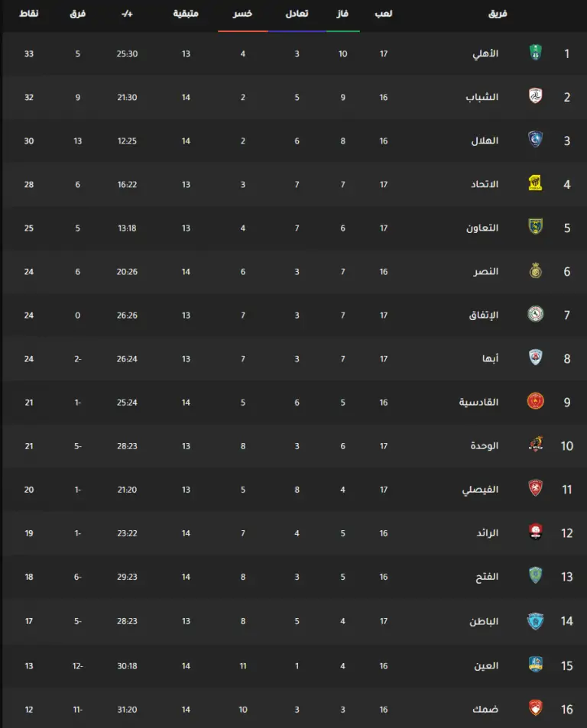Click the Al-Ettifaq round logo

pyautogui.click(x=536, y=314)
